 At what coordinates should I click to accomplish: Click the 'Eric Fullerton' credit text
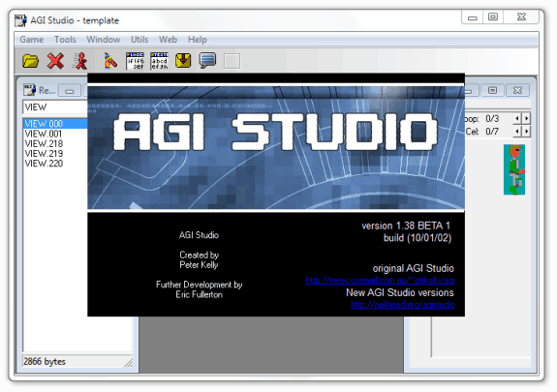click(199, 294)
